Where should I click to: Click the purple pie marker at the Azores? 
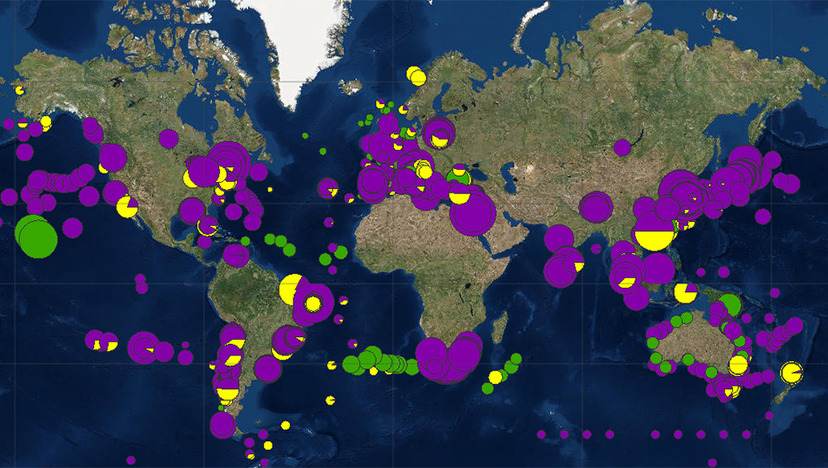328,188
